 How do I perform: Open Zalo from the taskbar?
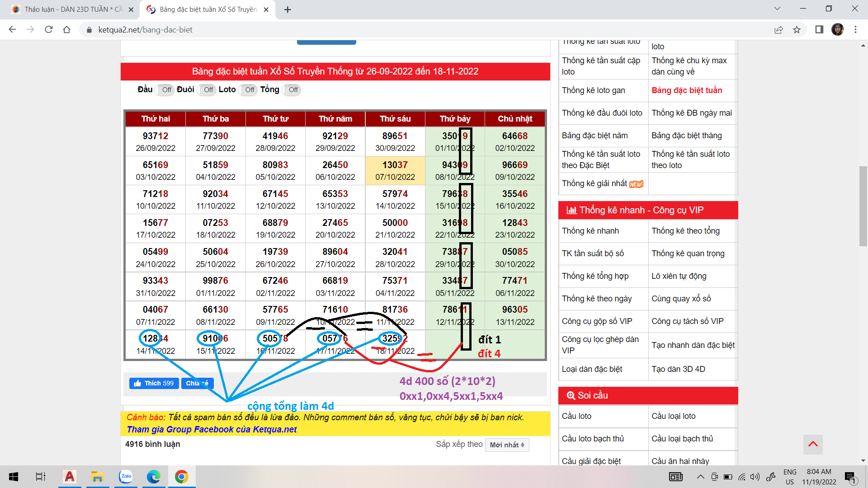pyautogui.click(x=126, y=477)
